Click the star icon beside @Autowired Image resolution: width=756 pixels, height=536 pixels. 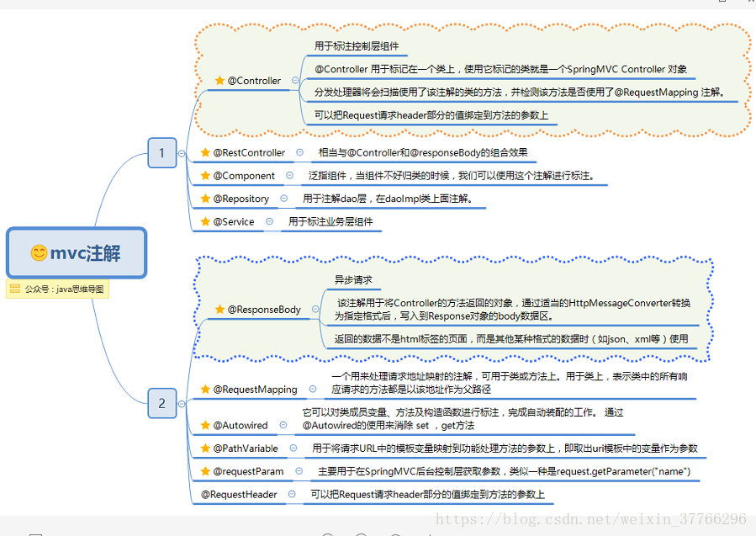point(205,425)
